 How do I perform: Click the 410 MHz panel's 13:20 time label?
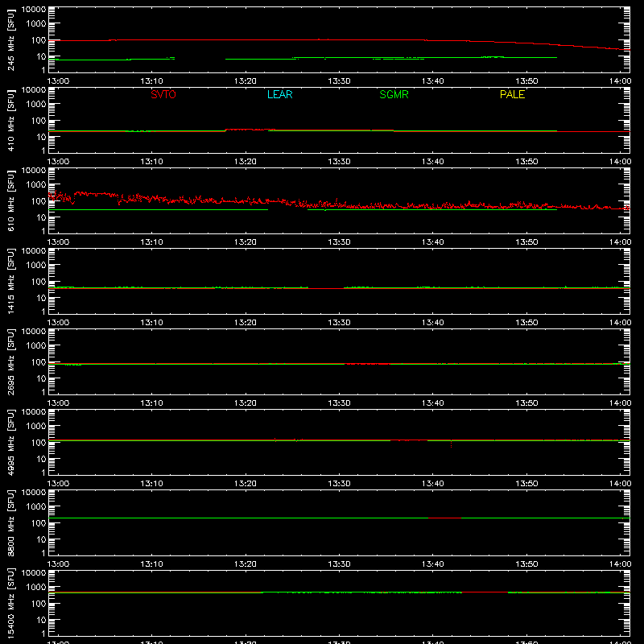[246, 162]
